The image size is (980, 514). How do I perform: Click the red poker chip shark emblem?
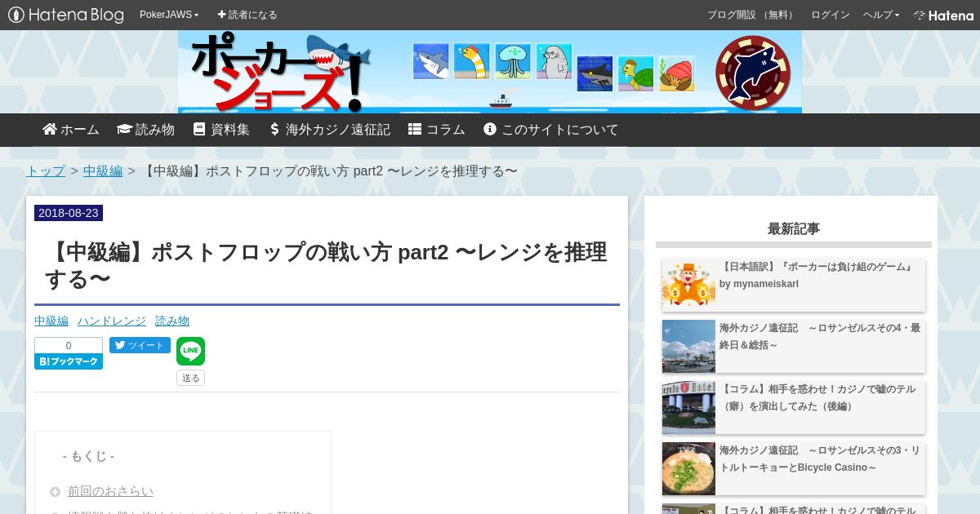[753, 72]
